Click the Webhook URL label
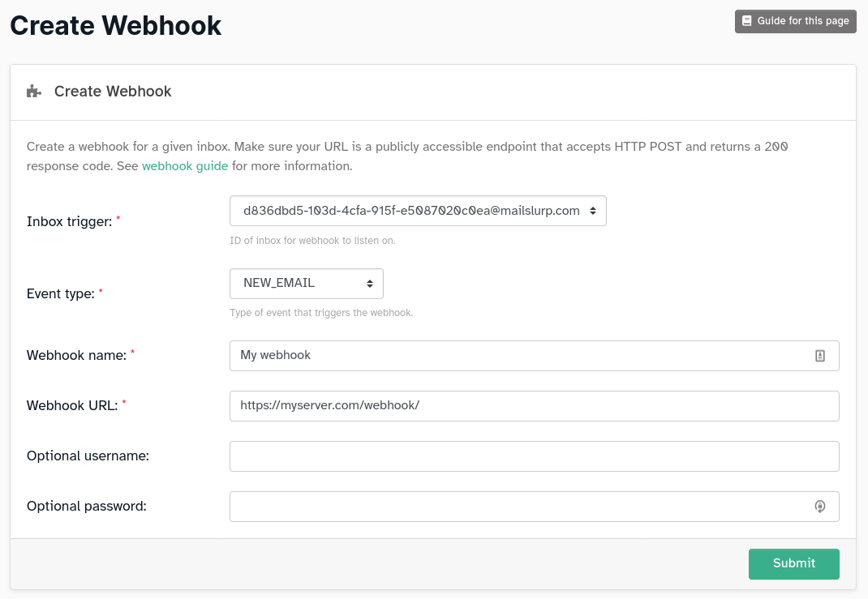 pyautogui.click(x=72, y=405)
